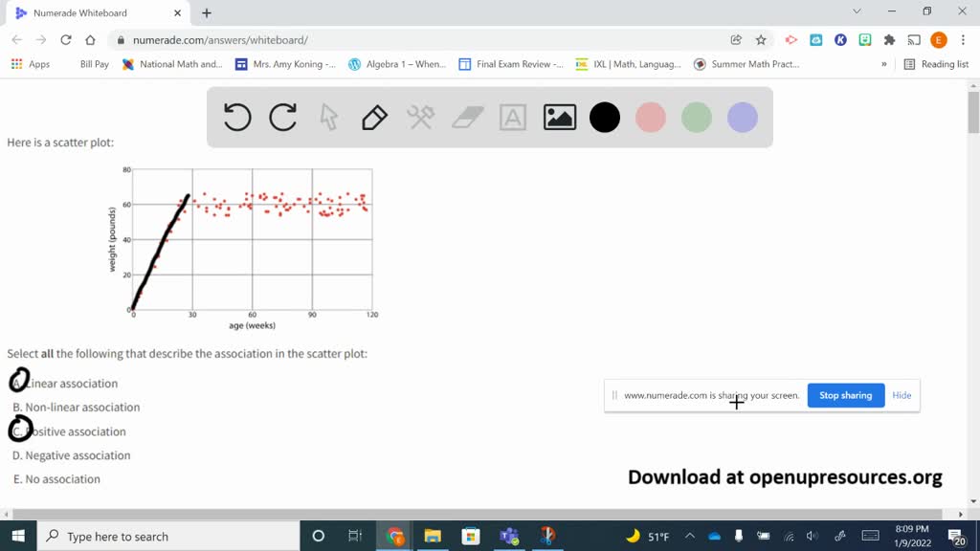This screenshot has height=551, width=980.
Task: Expand hidden icons in the system tray
Action: tap(688, 536)
